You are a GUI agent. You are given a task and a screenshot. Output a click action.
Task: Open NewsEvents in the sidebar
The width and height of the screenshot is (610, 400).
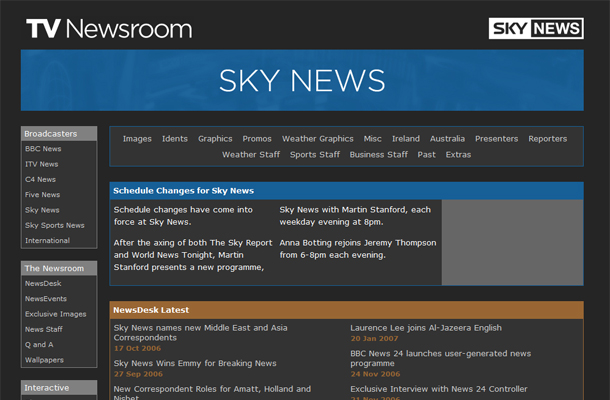46,299
